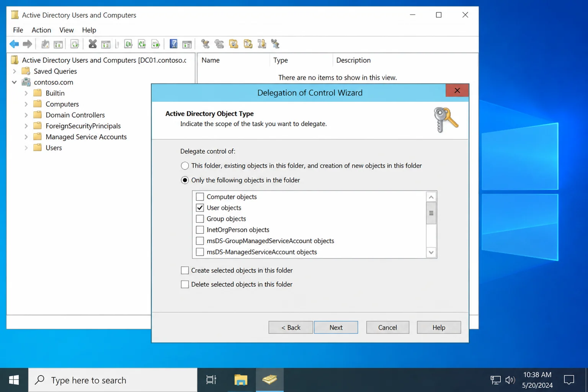588x392 pixels.
Task: Click the object list scroll down arrow
Action: pyautogui.click(x=431, y=252)
